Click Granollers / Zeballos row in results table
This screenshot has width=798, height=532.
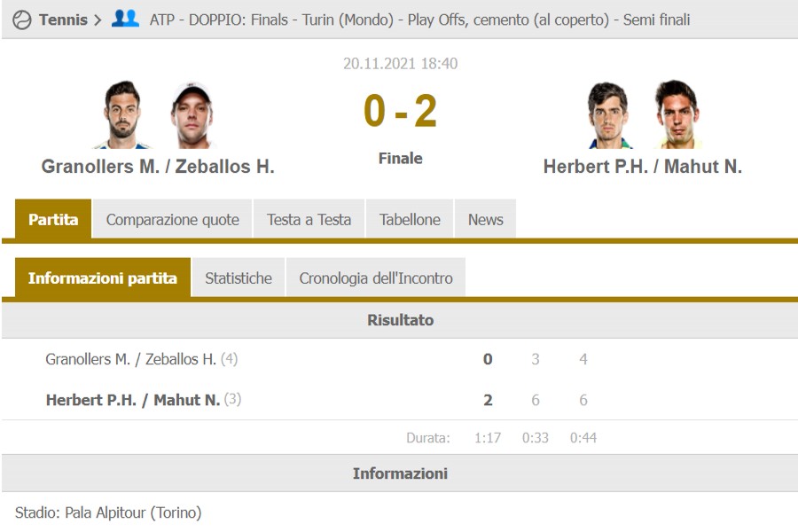point(131,359)
